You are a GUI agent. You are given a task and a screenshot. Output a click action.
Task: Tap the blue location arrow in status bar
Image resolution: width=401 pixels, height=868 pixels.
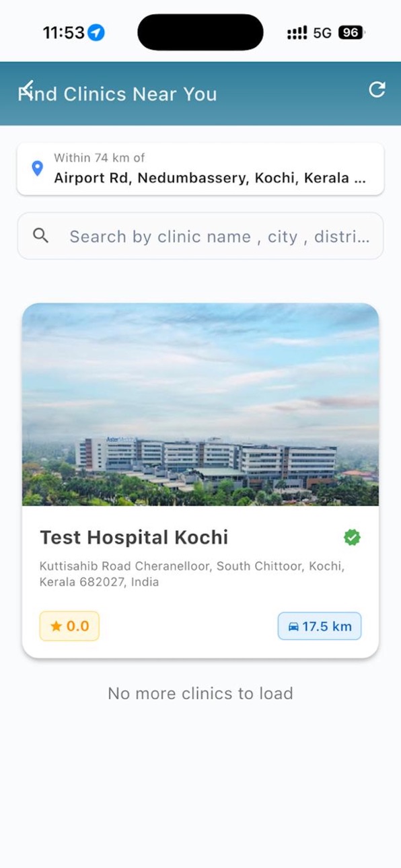[x=97, y=32]
